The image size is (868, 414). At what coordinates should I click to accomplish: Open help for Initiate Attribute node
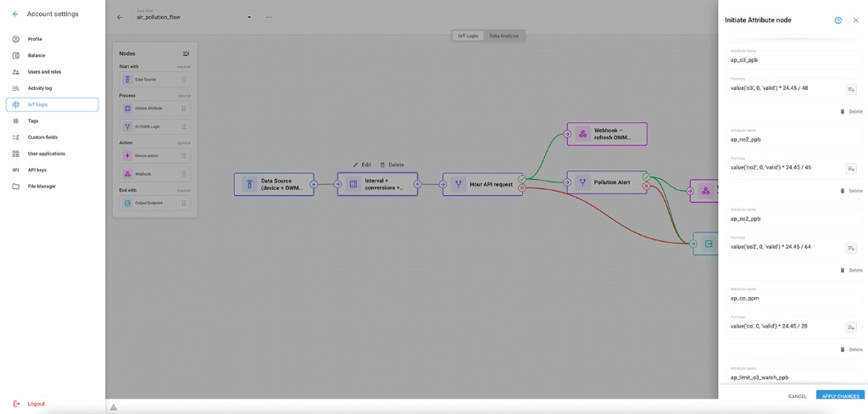(838, 20)
